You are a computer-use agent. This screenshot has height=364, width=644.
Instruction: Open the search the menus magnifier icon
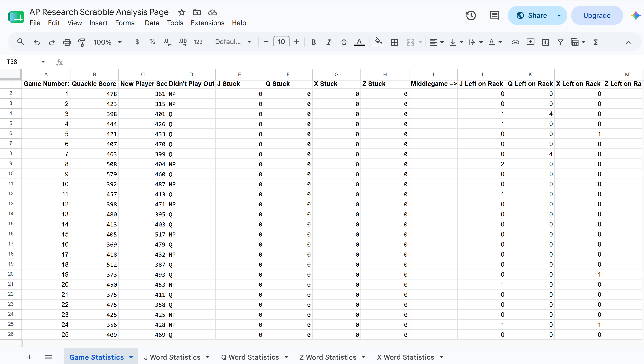click(20, 42)
